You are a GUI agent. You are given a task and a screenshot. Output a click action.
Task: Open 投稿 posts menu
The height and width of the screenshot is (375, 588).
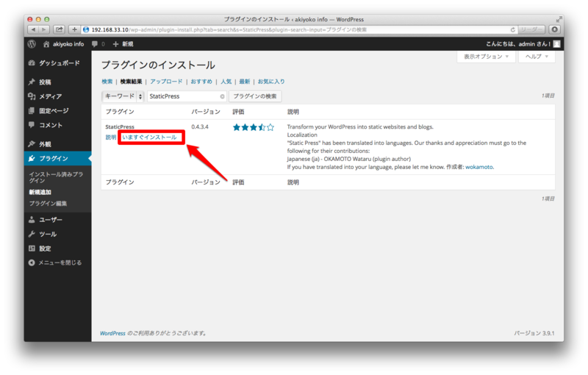(45, 82)
